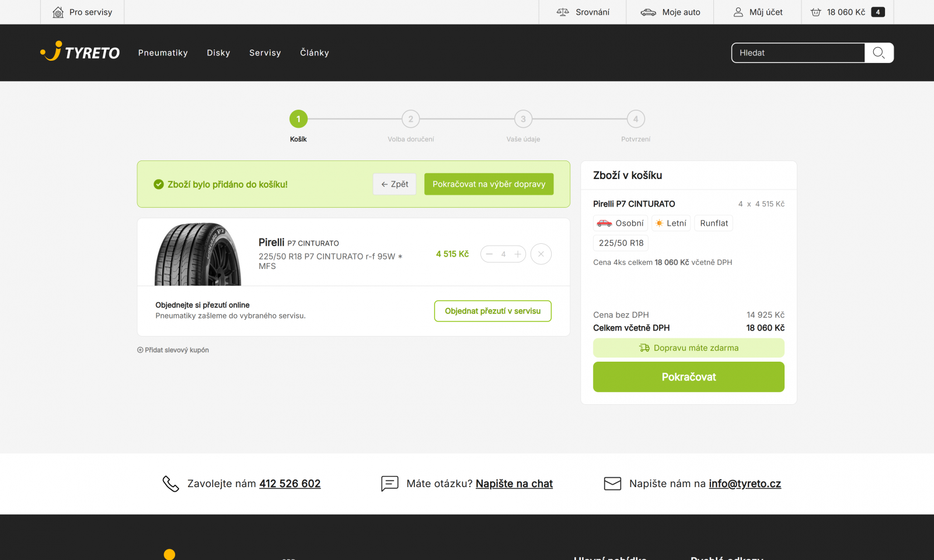Click Celkem včetně DPH total 18 060 Kč
The image size is (934, 560).
pyautogui.click(x=765, y=328)
